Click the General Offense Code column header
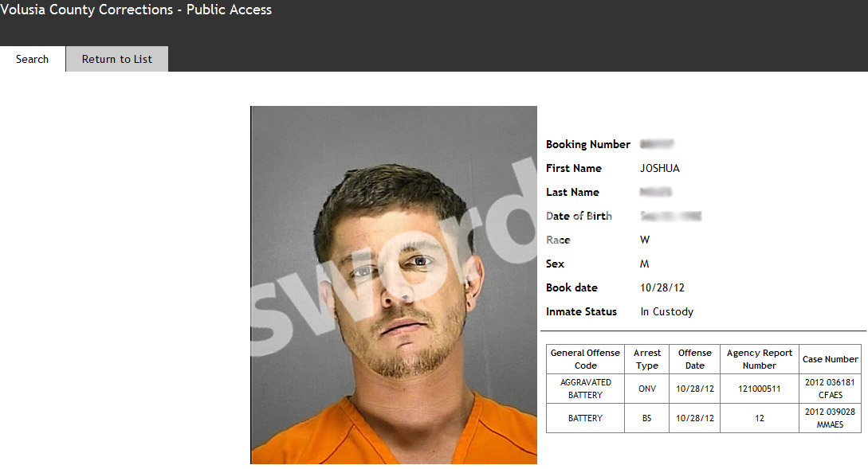Viewport: 868px width, 469px height. (x=585, y=359)
